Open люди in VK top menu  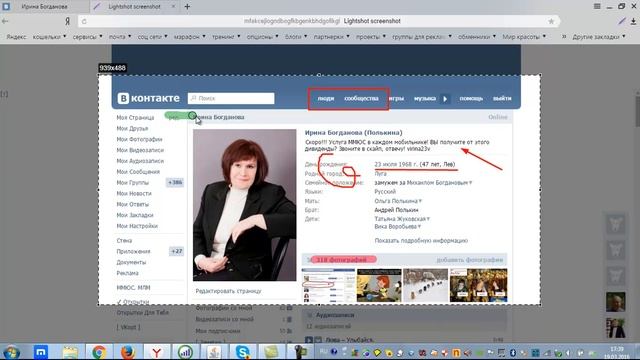point(326,98)
